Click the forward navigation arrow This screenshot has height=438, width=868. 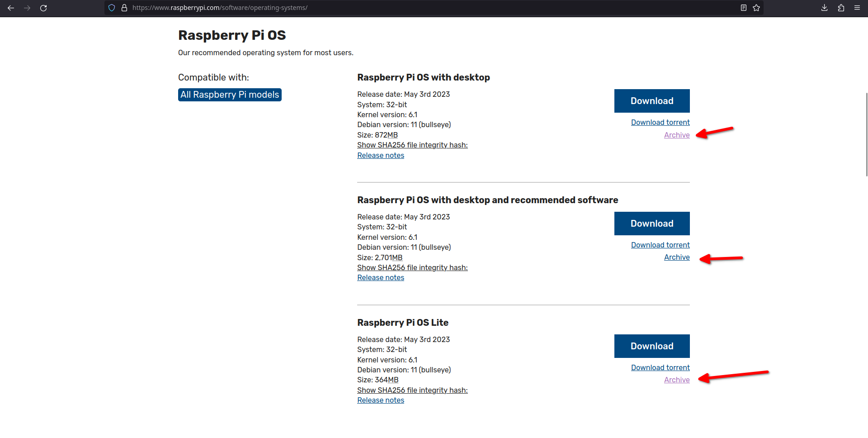coord(27,8)
